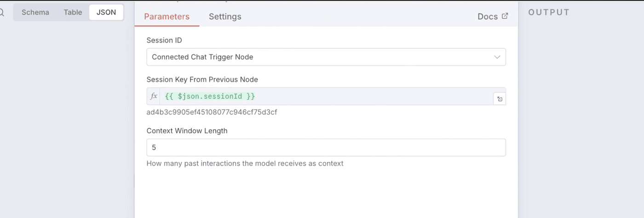Open the Docs link

click(488, 17)
